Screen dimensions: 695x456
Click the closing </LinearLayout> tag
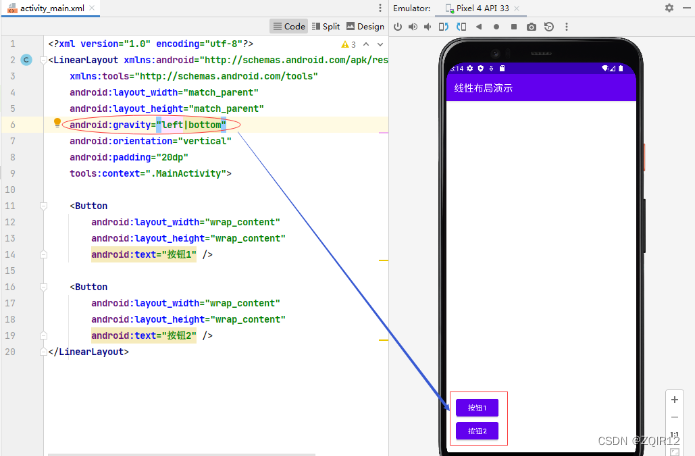[89, 352]
